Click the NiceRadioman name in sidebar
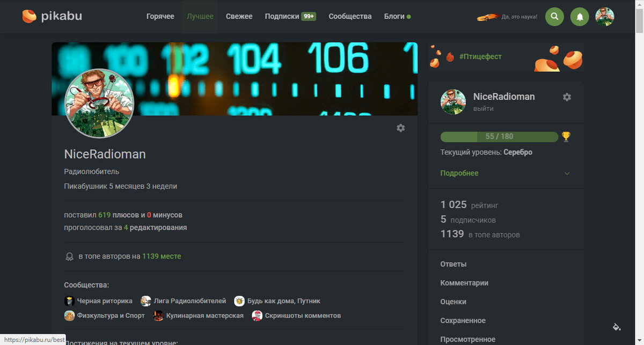The width and height of the screenshot is (644, 345). [504, 97]
